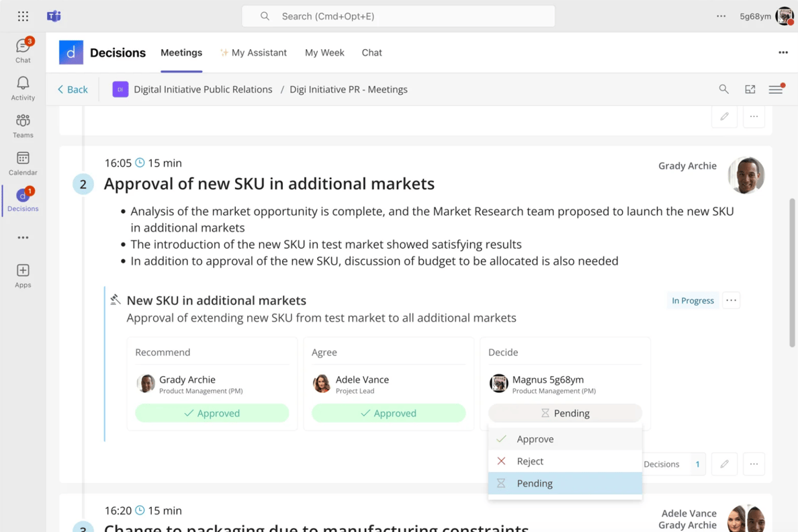
Task: Open Digital Initiative Public Relations breadcrumb
Action: coord(203,89)
